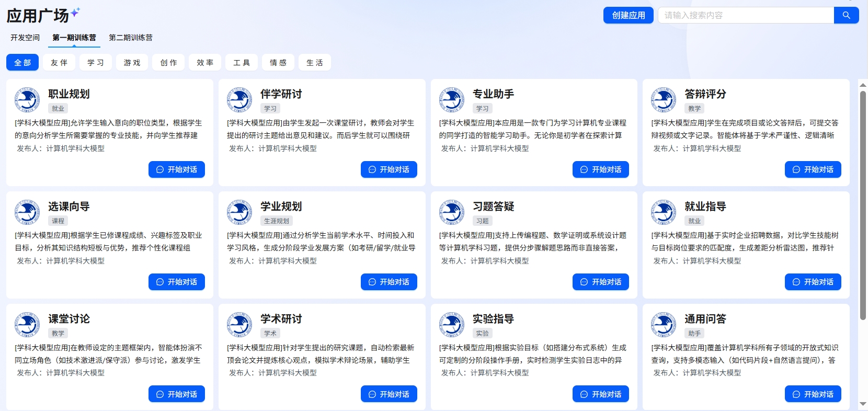Filter apps by 工具 category
This screenshot has width=868, height=411.
point(242,62)
